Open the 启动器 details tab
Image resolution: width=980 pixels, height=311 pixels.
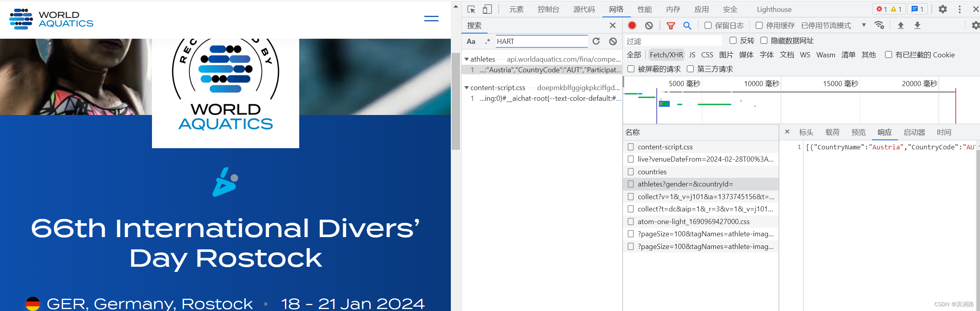(x=914, y=132)
